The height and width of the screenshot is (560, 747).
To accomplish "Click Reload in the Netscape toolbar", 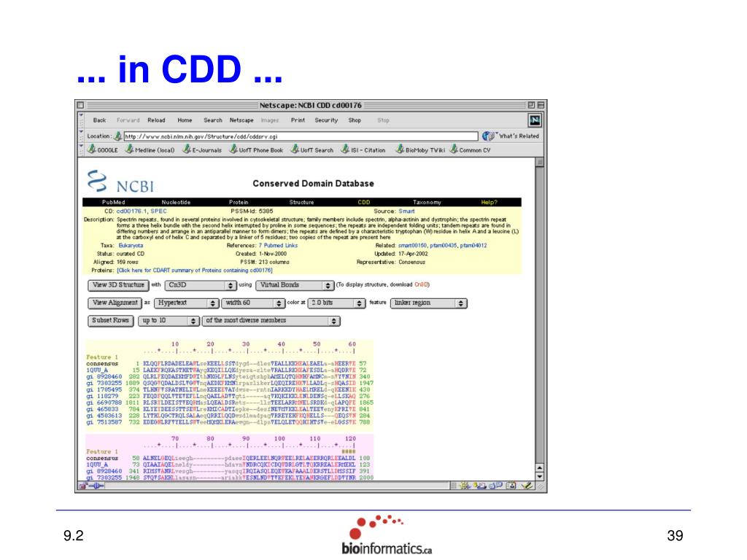I will coord(156,120).
